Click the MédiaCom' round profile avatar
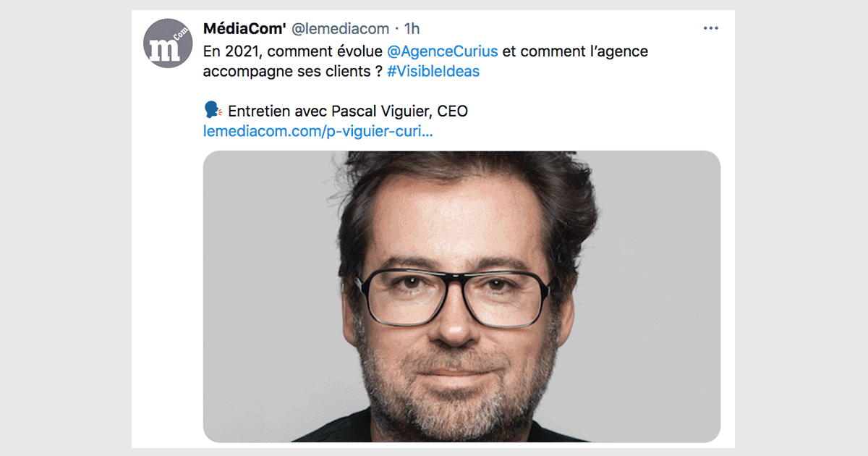This screenshot has height=456, width=868. [x=168, y=43]
